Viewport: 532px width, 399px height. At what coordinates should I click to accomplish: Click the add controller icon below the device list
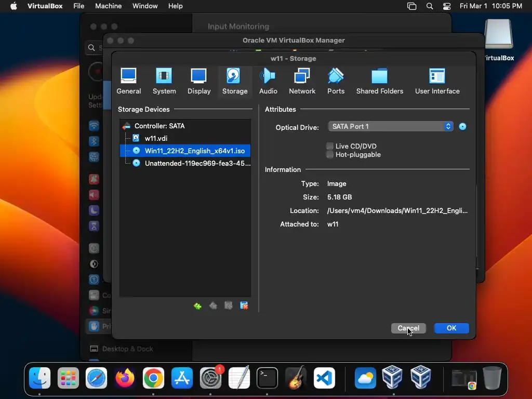pyautogui.click(x=197, y=306)
